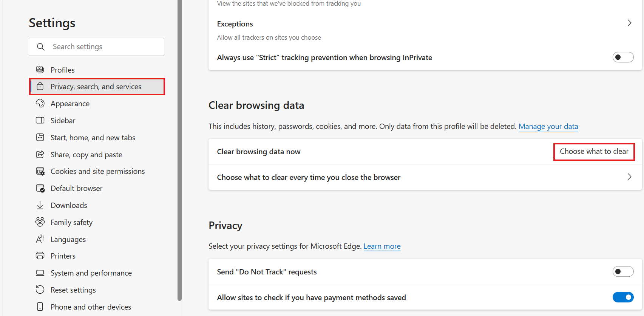Click the Family safety icon
The width and height of the screenshot is (644, 316).
click(40, 222)
